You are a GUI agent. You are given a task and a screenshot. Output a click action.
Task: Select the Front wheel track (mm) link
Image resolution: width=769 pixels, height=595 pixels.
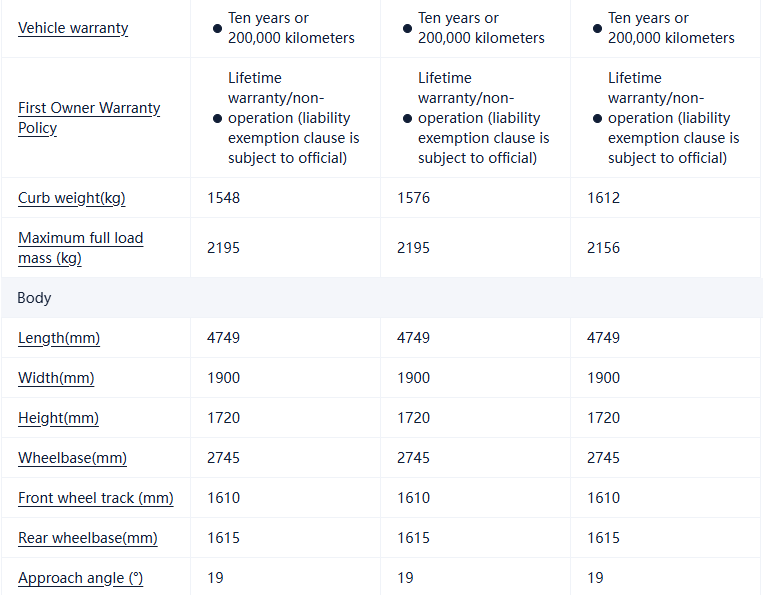tap(95, 498)
